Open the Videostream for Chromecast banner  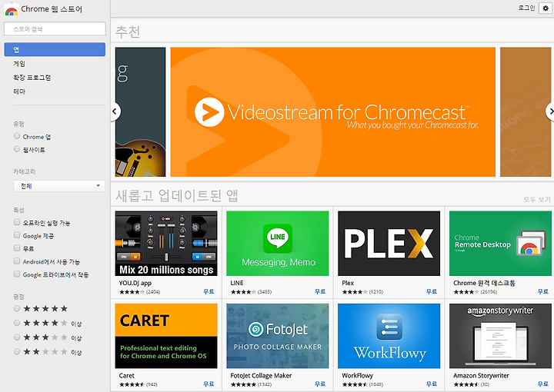point(333,112)
